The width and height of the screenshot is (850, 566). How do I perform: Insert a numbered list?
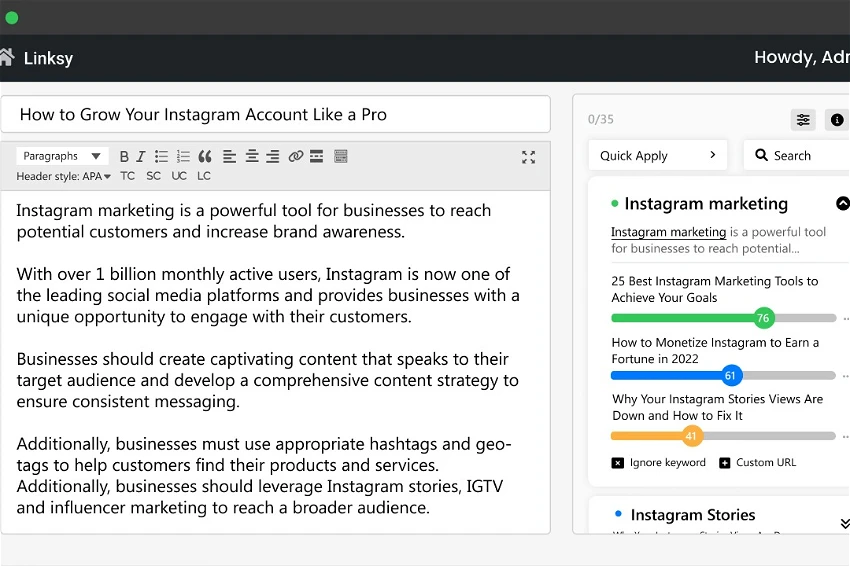click(x=183, y=156)
